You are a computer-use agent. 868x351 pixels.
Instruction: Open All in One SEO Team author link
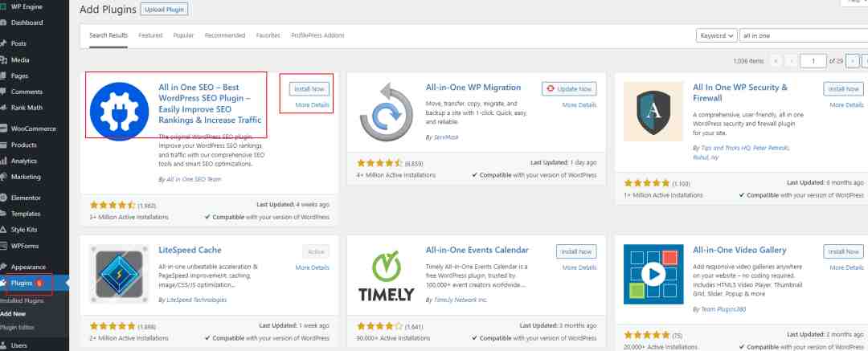(x=194, y=179)
